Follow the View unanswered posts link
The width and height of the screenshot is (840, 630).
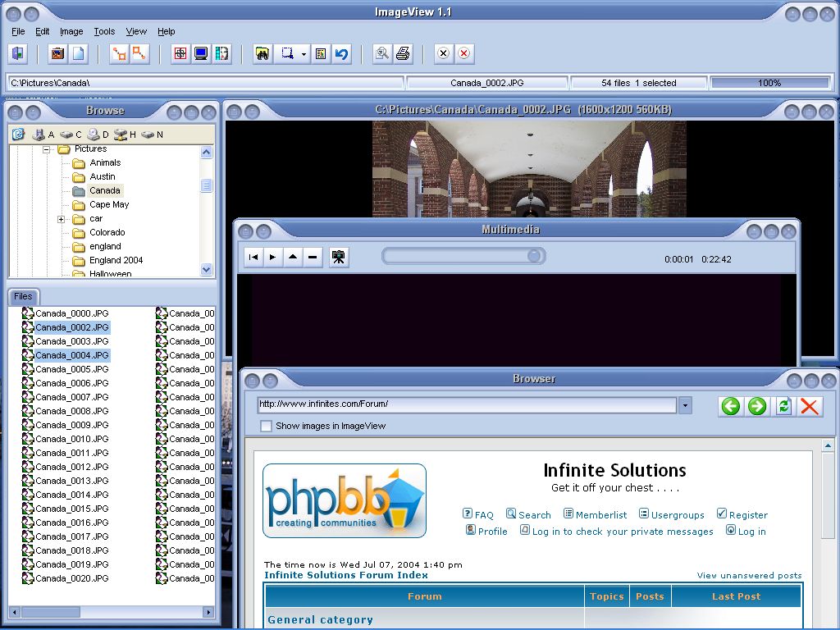click(749, 575)
